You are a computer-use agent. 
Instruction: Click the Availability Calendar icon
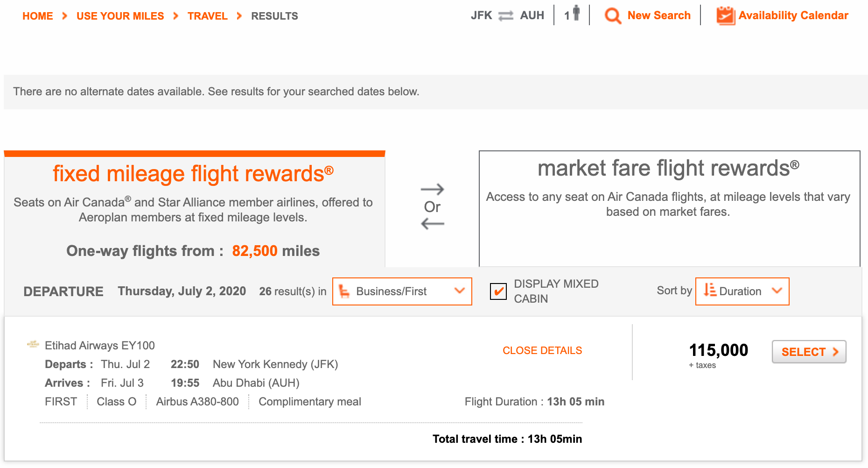click(x=726, y=16)
